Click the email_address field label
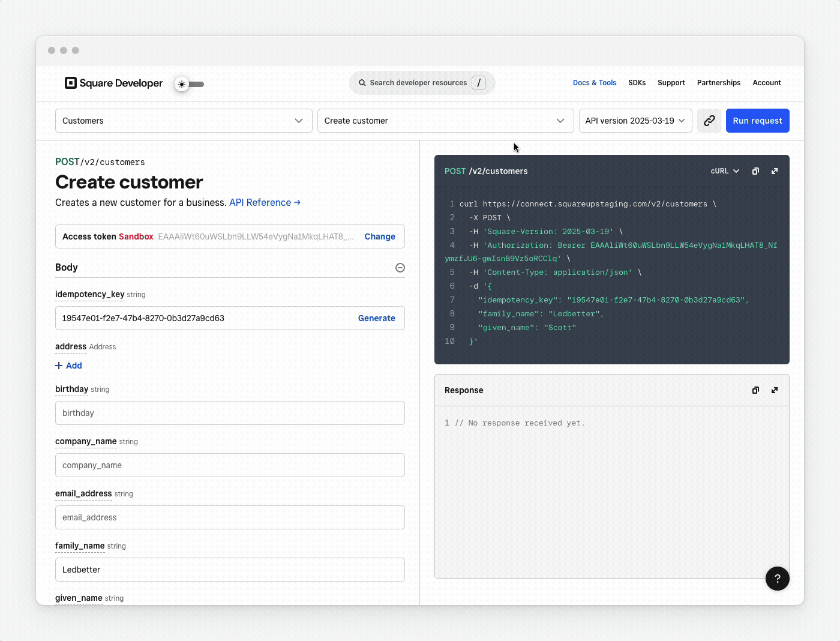 point(83,494)
